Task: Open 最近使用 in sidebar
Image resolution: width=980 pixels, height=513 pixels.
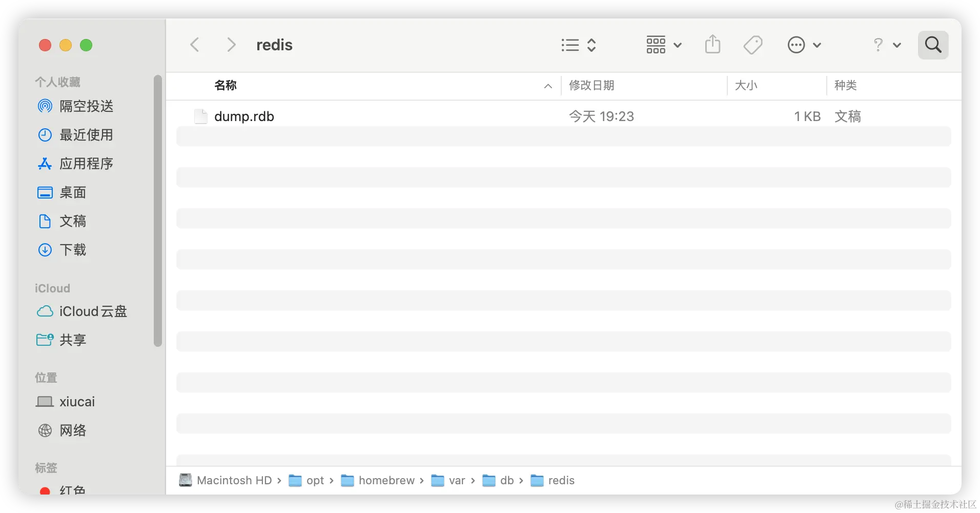Action: click(x=75, y=135)
